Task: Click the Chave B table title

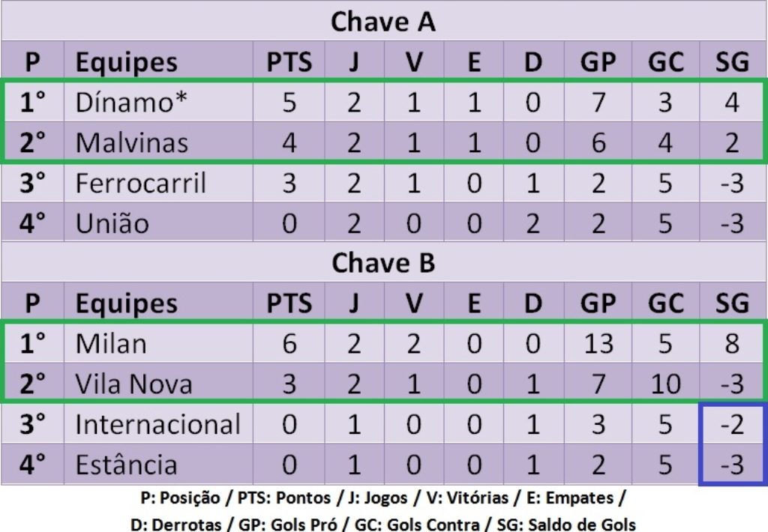Action: click(x=383, y=263)
